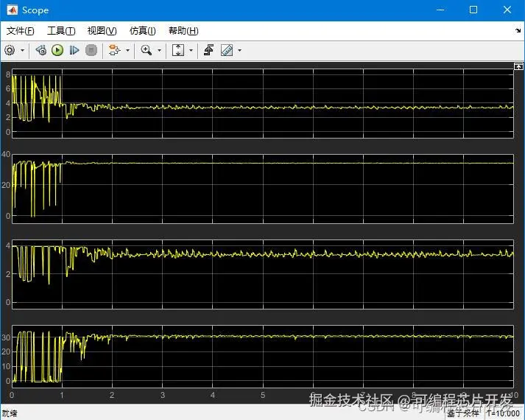The width and height of the screenshot is (525, 420).
Task: Click the 基于采样 status bar entry
Action: tap(463, 413)
